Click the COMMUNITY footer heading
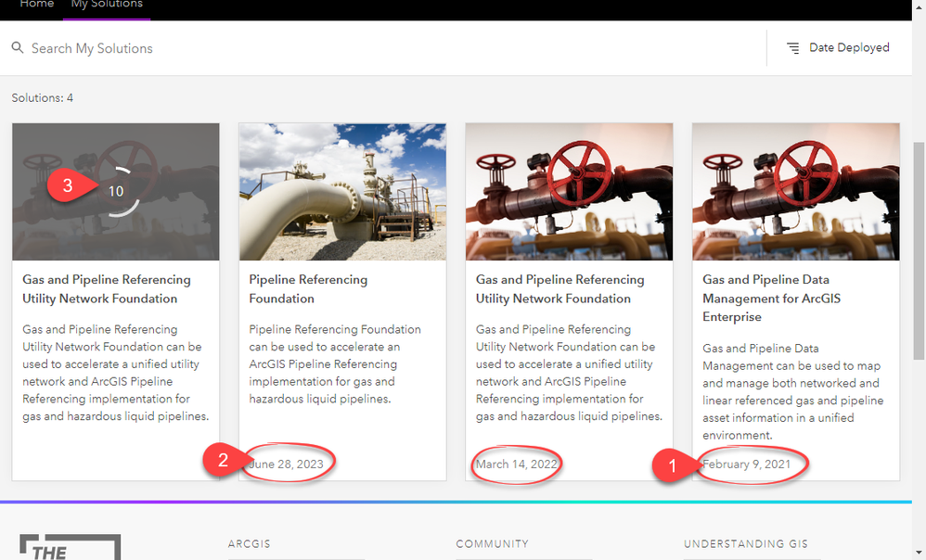The height and width of the screenshot is (560, 926). pyautogui.click(x=492, y=543)
